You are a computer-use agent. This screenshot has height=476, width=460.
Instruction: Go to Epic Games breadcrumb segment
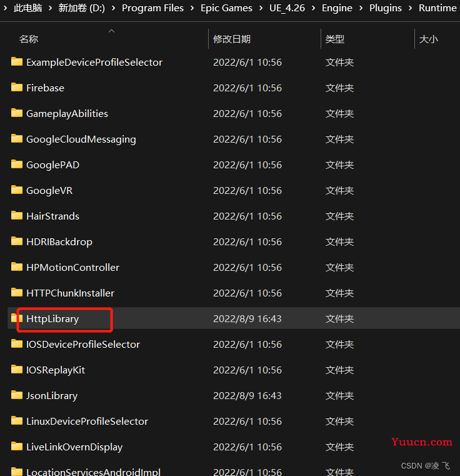[226, 8]
